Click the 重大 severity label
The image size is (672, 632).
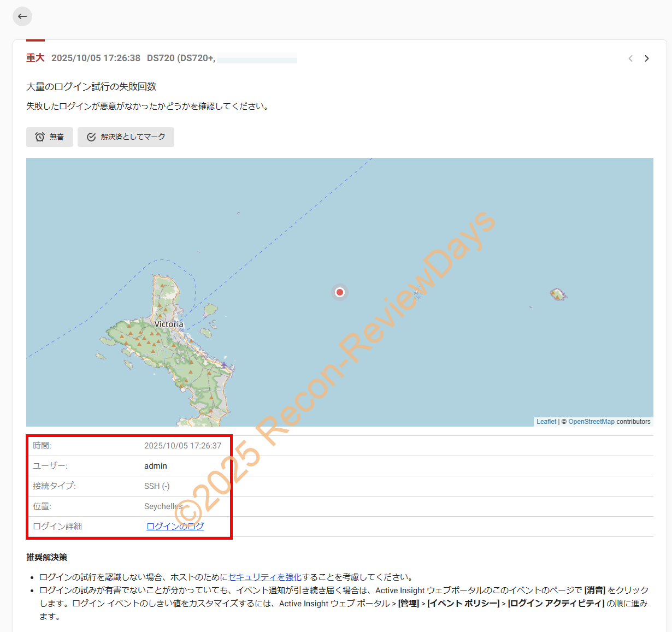pos(36,58)
